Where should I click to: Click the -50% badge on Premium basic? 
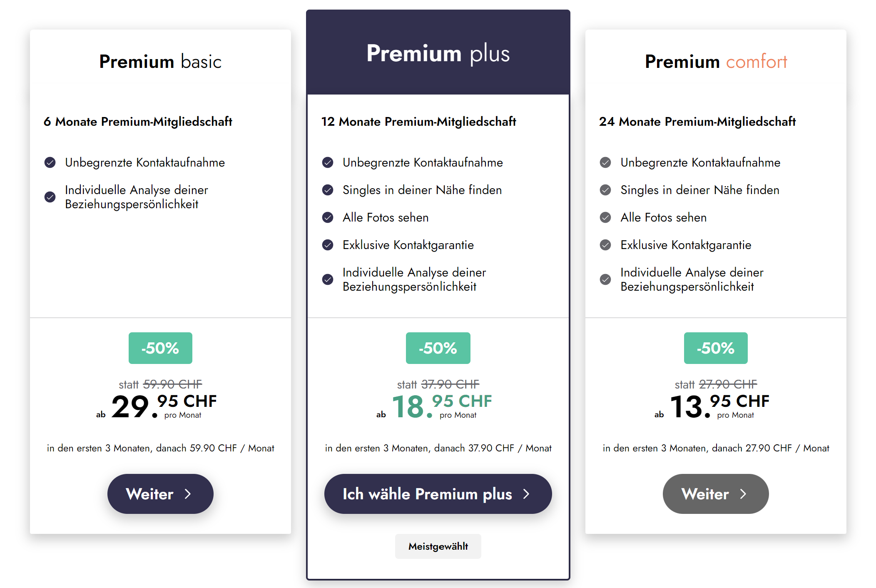click(x=160, y=348)
